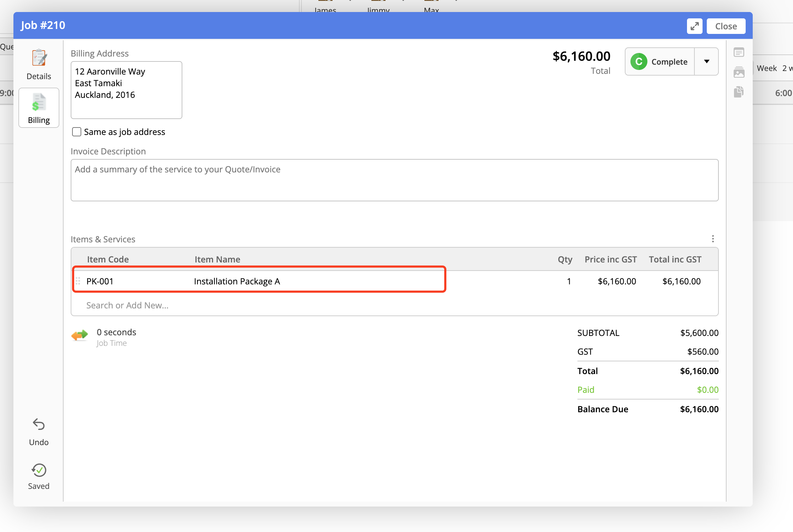793x532 pixels.
Task: Click the quantity 1 in item row
Action: pos(569,281)
